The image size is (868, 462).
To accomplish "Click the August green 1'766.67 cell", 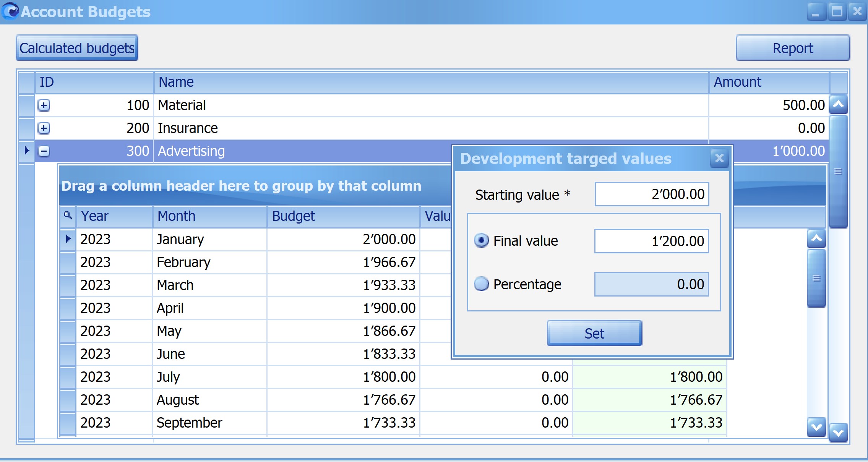I will pos(650,400).
